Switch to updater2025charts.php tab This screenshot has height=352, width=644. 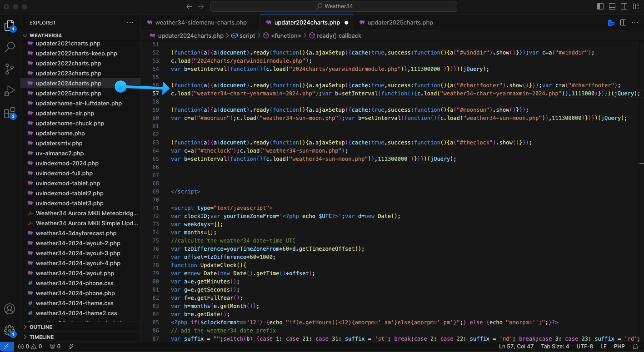(400, 22)
